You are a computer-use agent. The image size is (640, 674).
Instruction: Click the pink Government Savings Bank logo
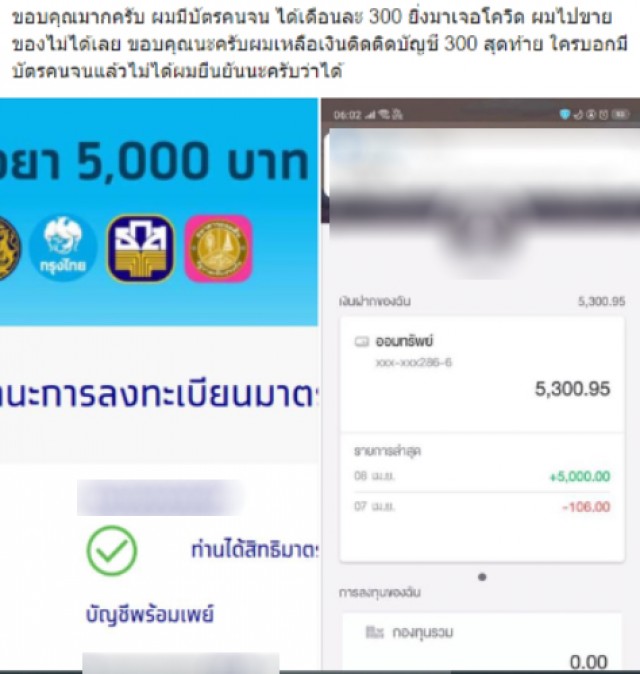[x=218, y=248]
